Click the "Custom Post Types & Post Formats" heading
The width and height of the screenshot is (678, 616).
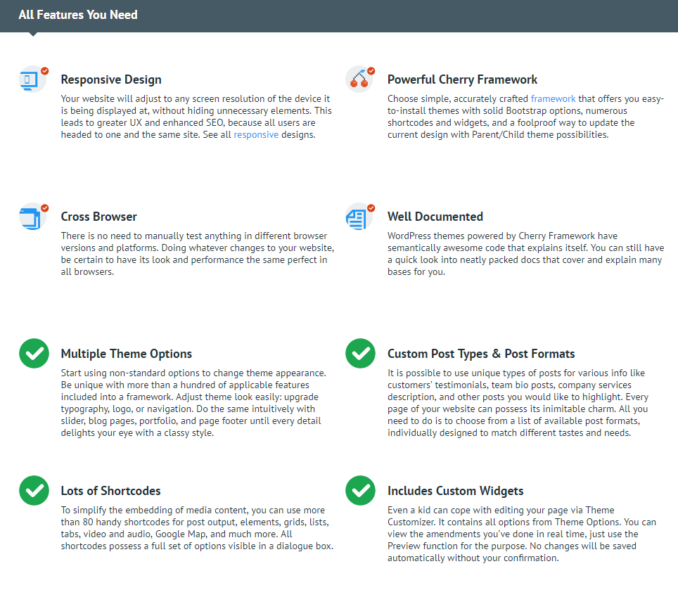click(481, 354)
